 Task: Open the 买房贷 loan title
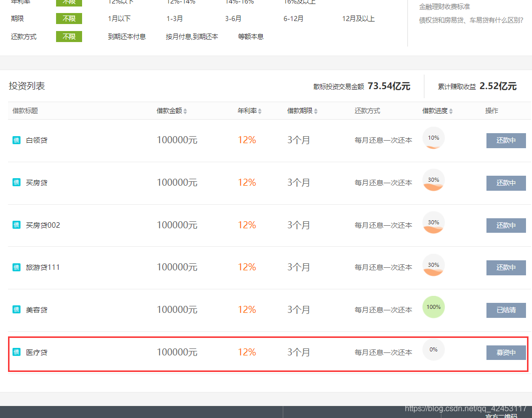[x=37, y=183]
